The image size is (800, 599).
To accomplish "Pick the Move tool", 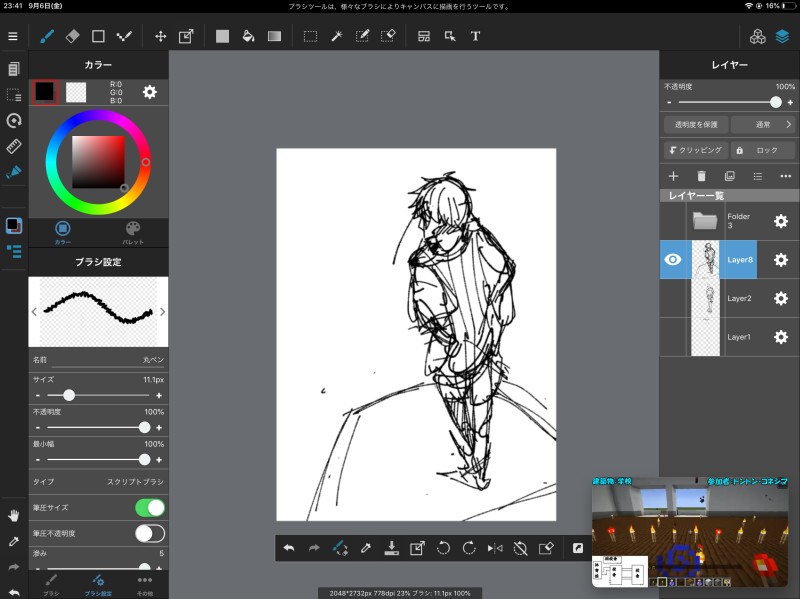I will coord(160,36).
